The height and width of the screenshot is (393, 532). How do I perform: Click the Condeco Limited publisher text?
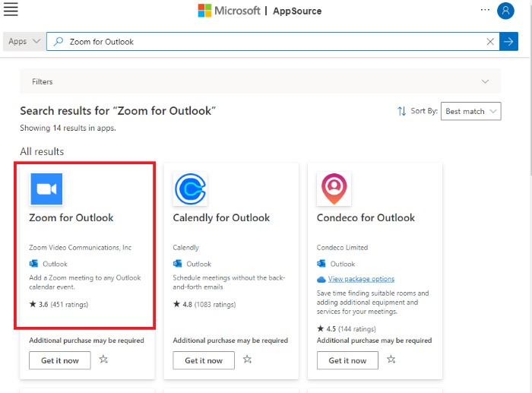(342, 247)
